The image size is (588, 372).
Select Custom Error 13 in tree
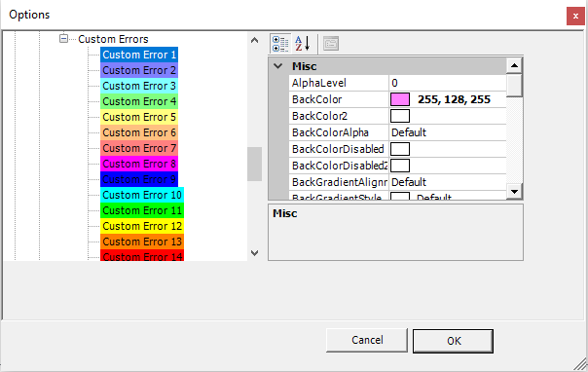(142, 242)
